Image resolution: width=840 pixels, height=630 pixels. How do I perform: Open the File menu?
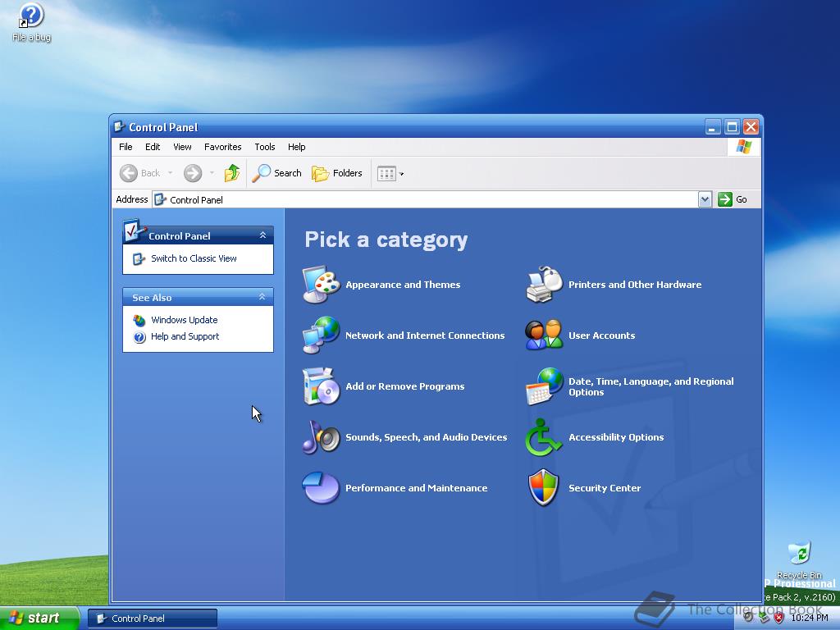click(x=126, y=147)
